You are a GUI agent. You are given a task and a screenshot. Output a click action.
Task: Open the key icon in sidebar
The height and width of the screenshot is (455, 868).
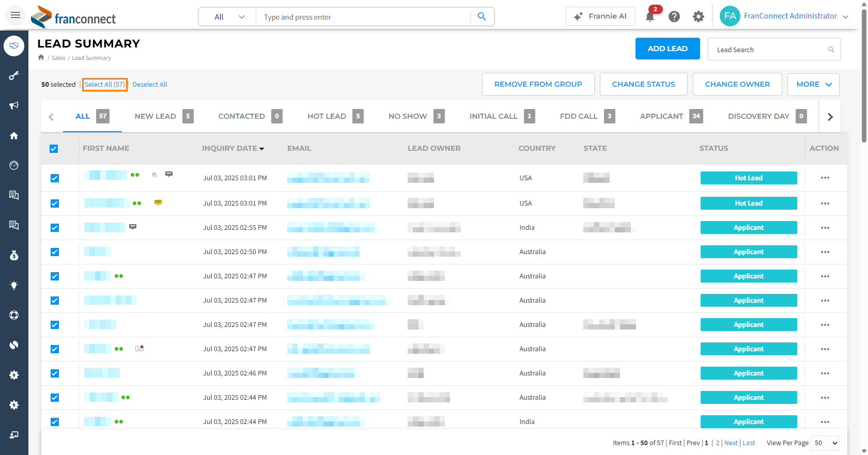(x=14, y=76)
